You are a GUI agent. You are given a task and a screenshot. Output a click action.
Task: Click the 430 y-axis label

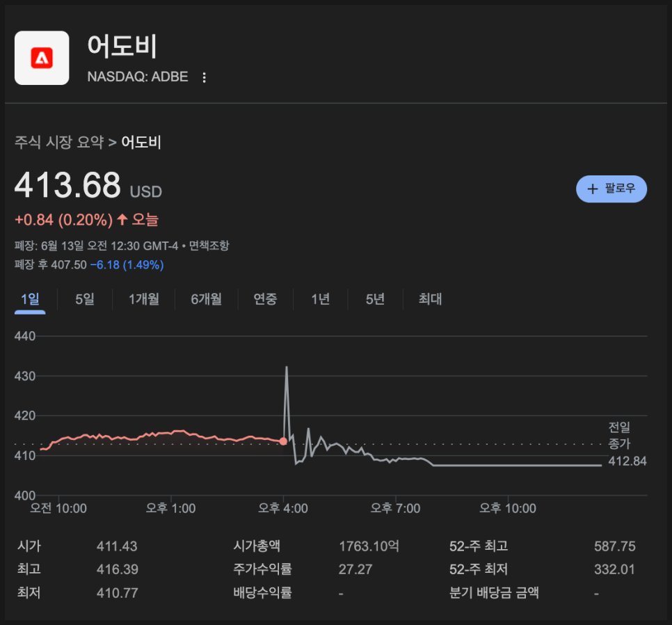(25, 376)
